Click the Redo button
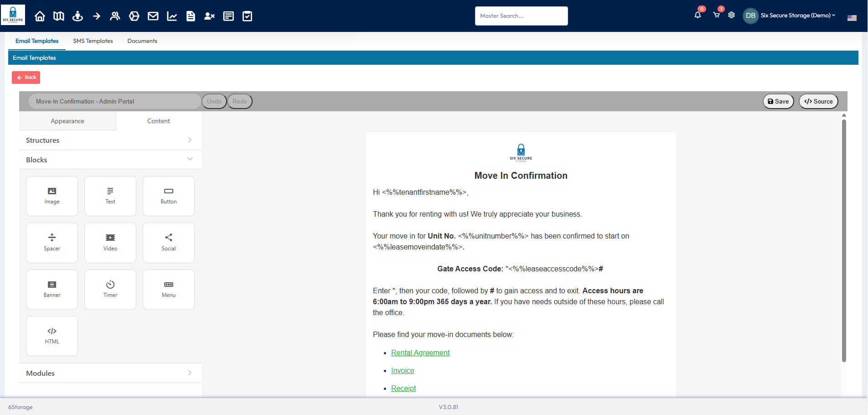The height and width of the screenshot is (415, 868). [240, 101]
